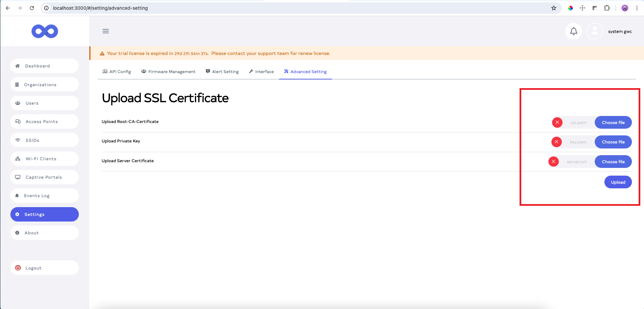Toggle the hamburger sidebar menu
Screen dimensions: 644x309
(106, 31)
